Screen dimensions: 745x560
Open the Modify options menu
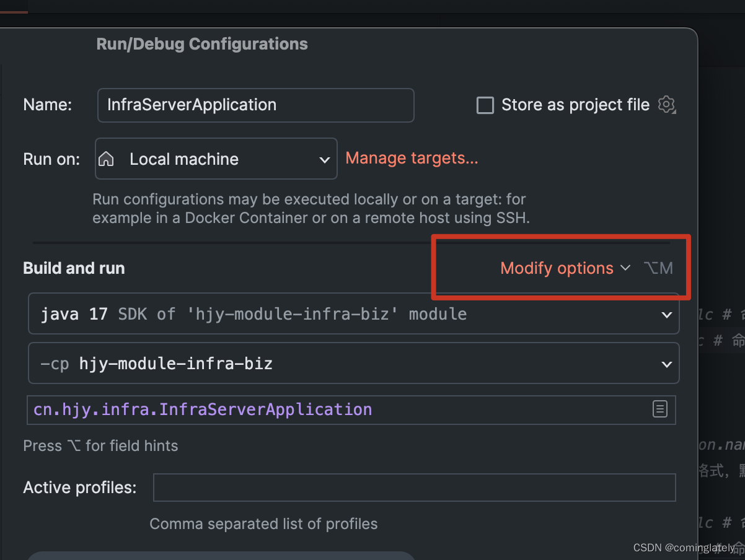coord(557,268)
